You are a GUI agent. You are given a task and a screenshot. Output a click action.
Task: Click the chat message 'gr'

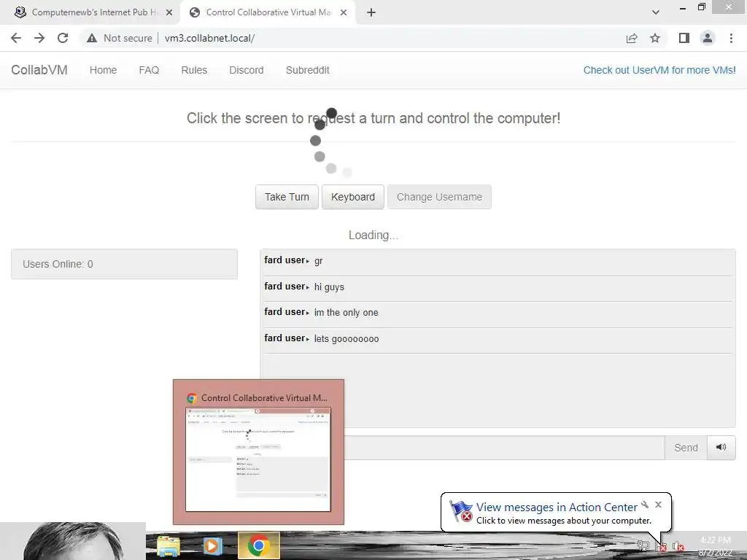point(319,260)
